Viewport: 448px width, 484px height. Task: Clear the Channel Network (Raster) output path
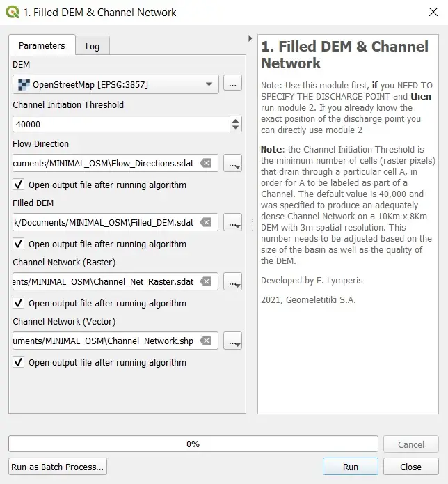(x=206, y=281)
